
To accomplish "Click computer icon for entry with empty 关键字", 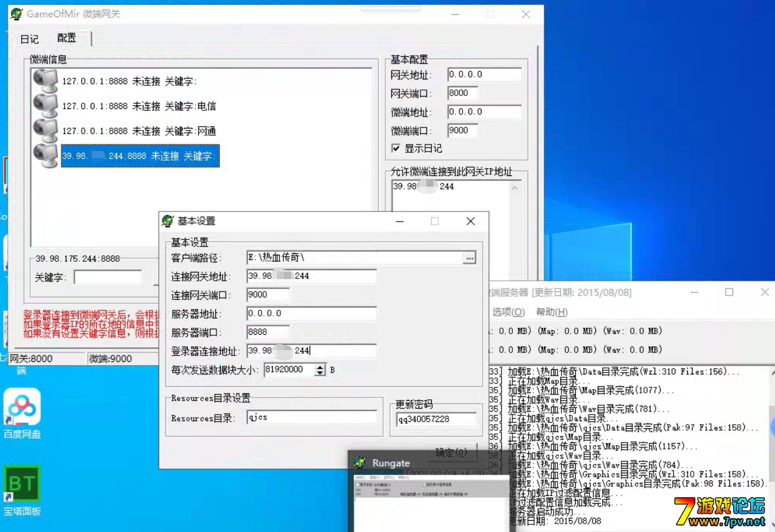I will pos(45,81).
